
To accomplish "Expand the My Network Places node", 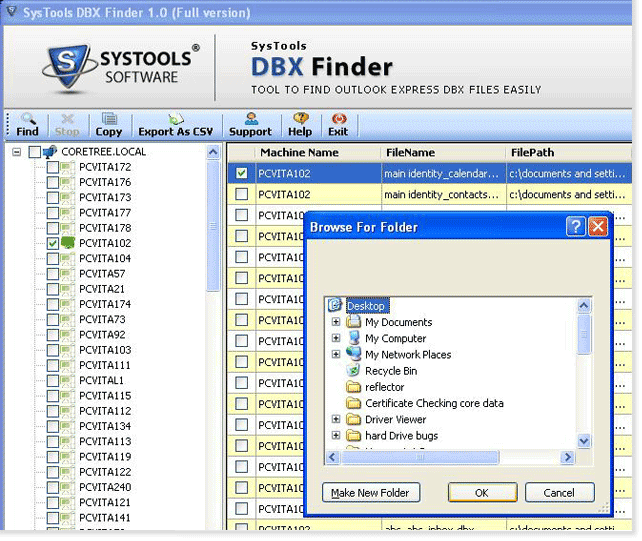I will click(336, 354).
